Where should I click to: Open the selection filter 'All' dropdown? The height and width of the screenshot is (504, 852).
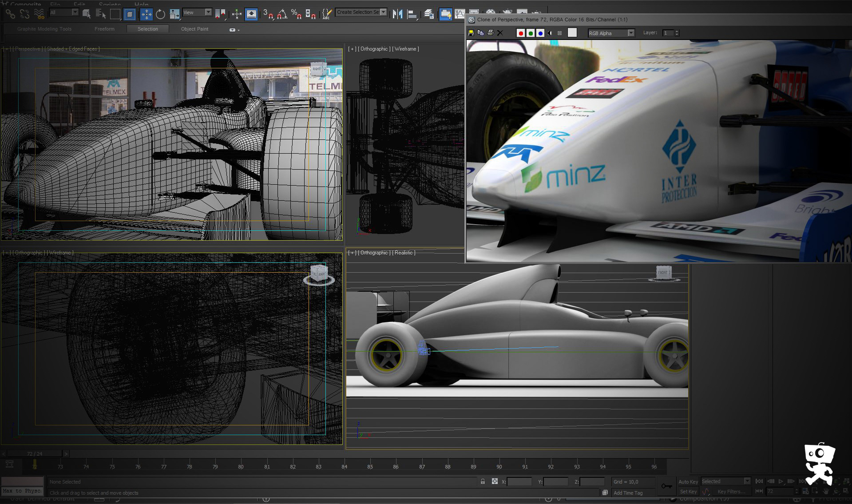(x=64, y=12)
